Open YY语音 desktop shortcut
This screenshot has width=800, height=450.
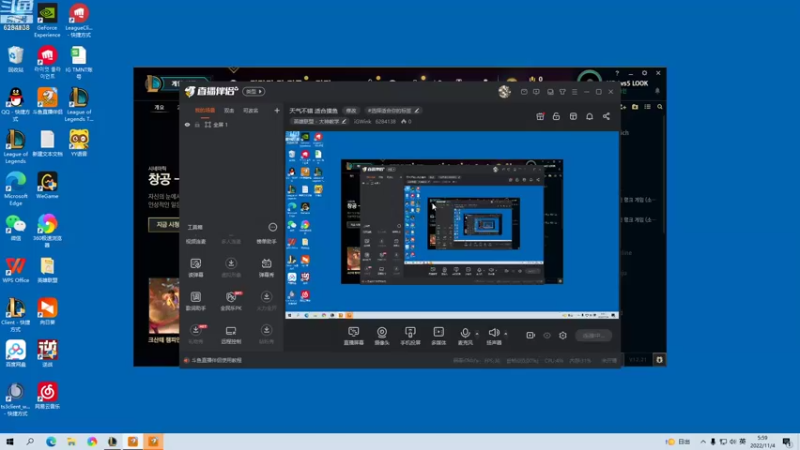(x=79, y=143)
